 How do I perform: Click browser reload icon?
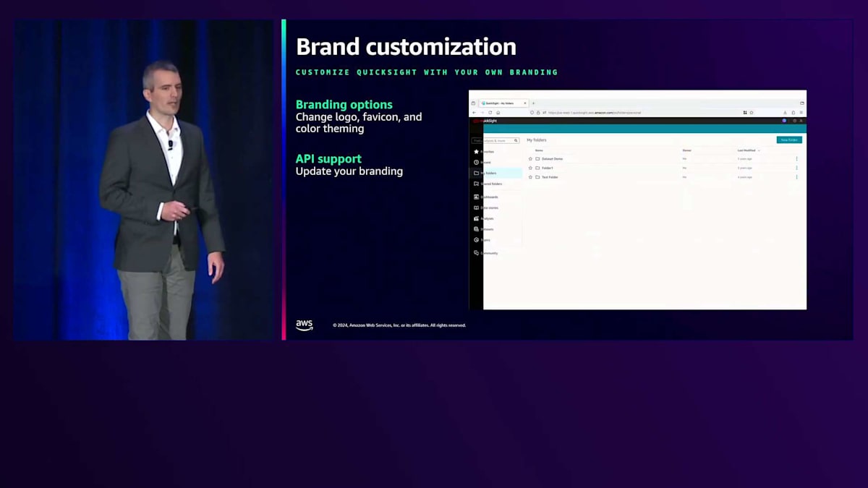tap(490, 113)
